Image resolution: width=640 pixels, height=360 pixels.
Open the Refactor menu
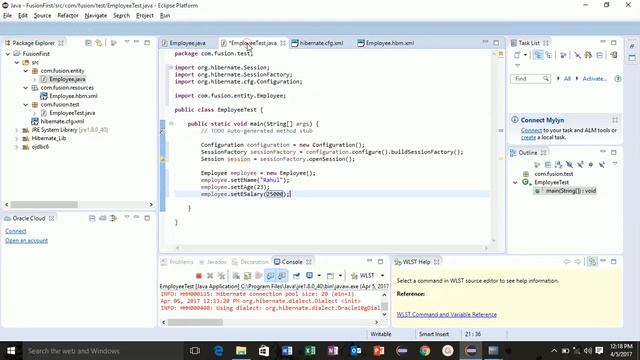pyautogui.click(x=68, y=16)
